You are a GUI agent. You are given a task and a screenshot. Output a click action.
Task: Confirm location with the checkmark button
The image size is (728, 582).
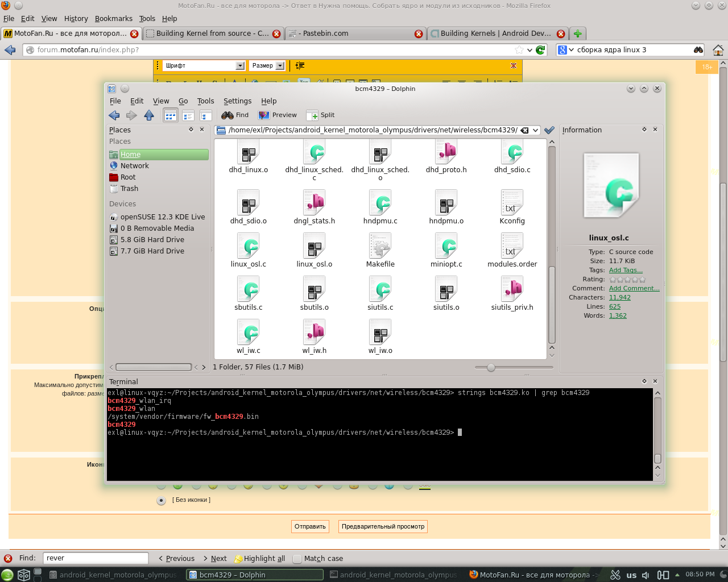pos(549,130)
